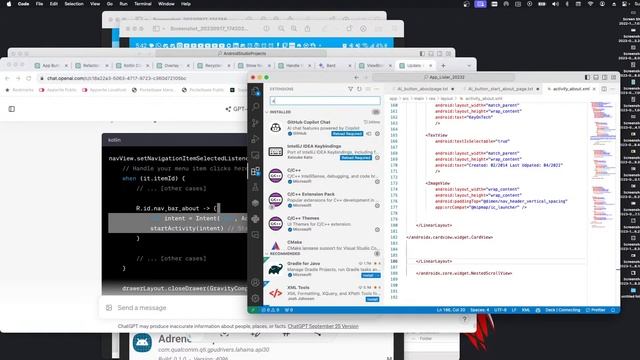The width and height of the screenshot is (640, 360).
Task: Open manage gear for C/C++ Extension Pack
Action: point(378,206)
